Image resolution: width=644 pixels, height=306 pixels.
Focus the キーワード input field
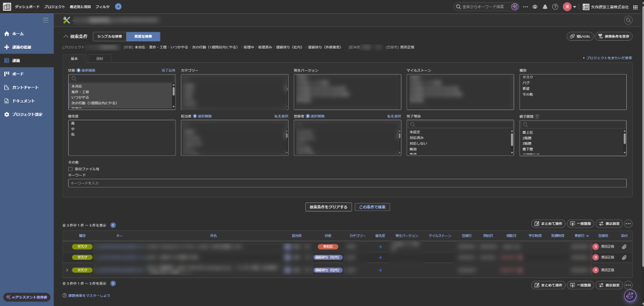pyautogui.click(x=347, y=183)
